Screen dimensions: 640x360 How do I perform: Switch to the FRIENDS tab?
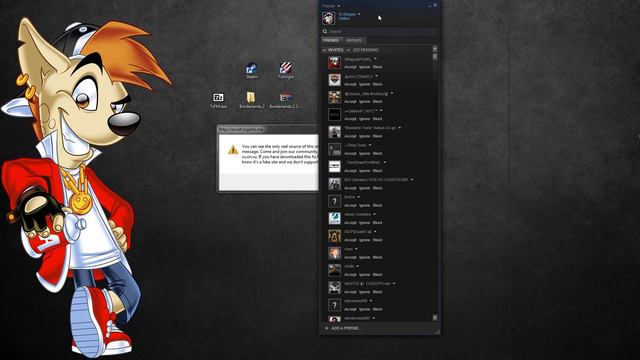tap(331, 40)
